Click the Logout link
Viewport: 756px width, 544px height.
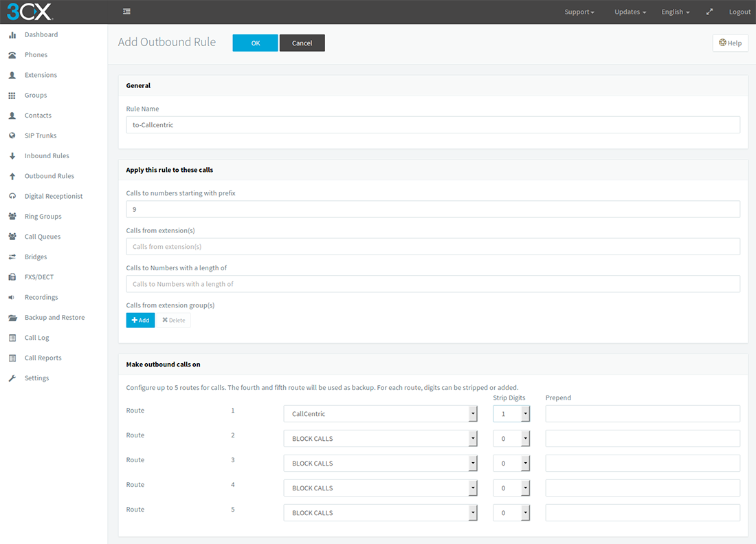[740, 12]
